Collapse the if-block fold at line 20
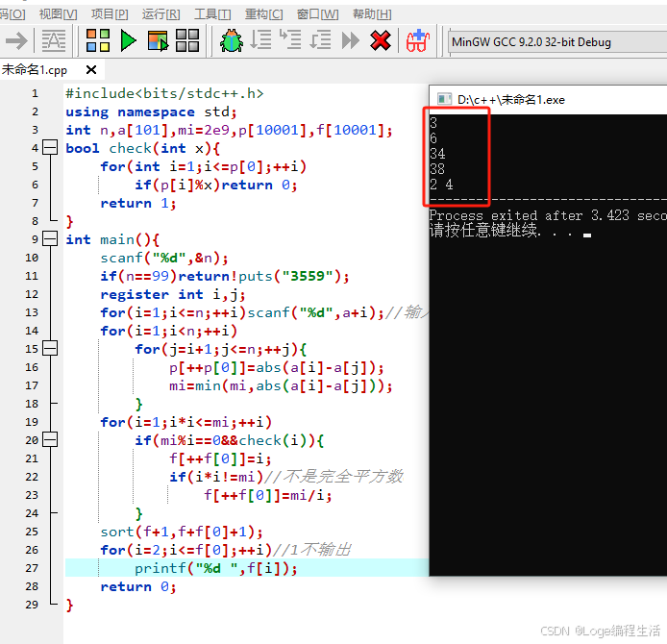Viewport: 667px width, 644px height. tap(50, 439)
